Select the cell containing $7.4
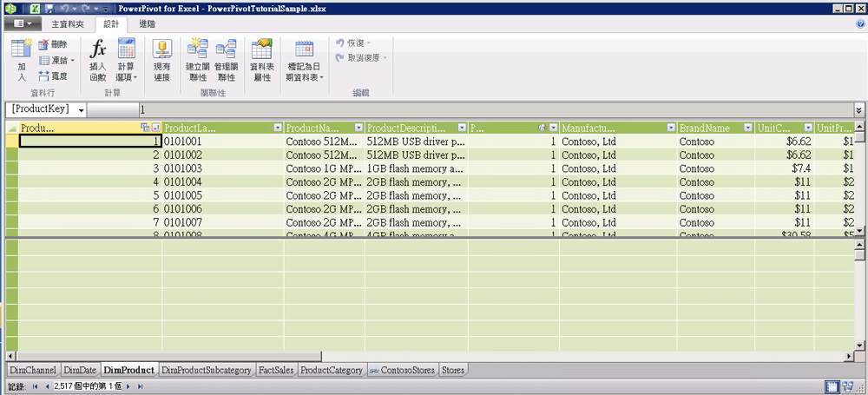This screenshot has width=868, height=395. click(785, 168)
